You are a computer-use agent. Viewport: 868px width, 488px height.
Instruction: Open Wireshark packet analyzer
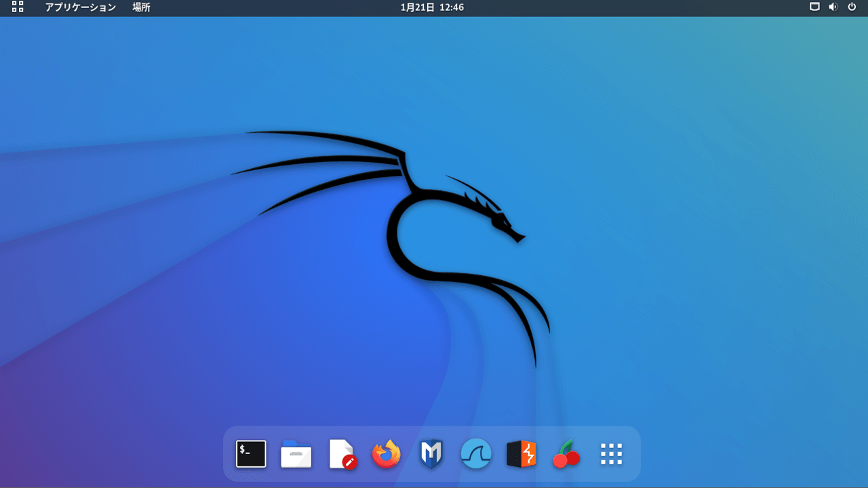[475, 454]
